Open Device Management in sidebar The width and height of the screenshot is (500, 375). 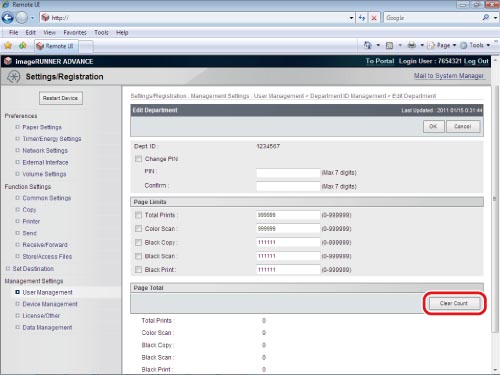50,304
